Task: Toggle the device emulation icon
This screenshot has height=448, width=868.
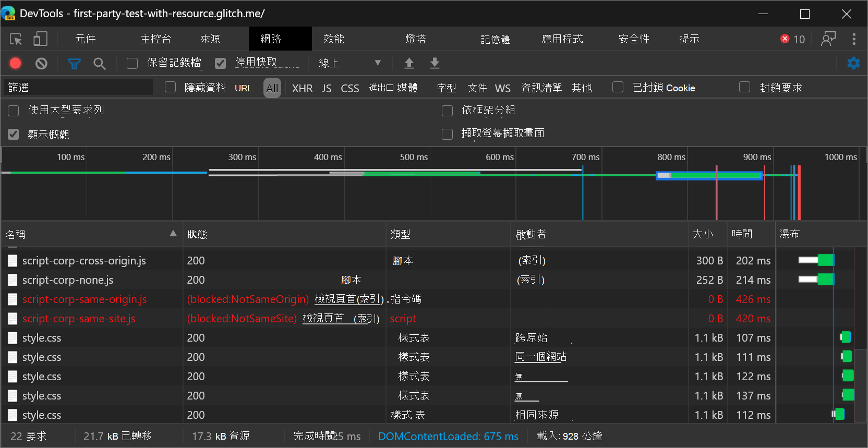Action: coord(40,39)
